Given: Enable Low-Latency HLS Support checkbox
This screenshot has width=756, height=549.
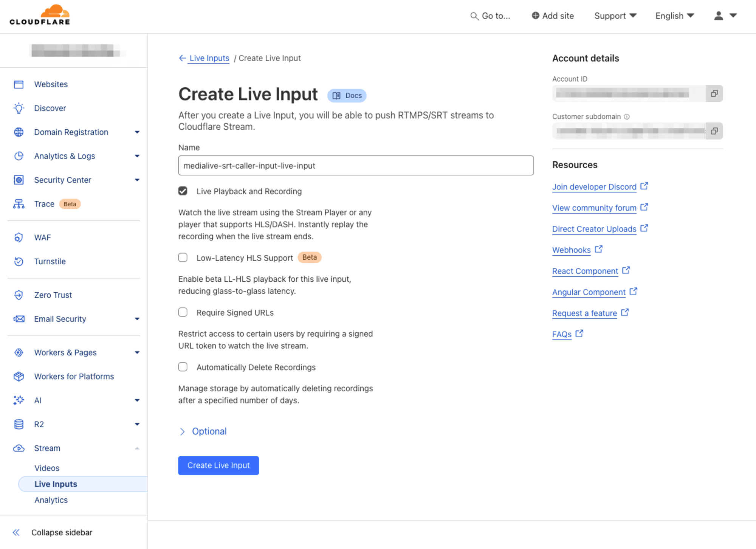Looking at the screenshot, I should 183,257.
